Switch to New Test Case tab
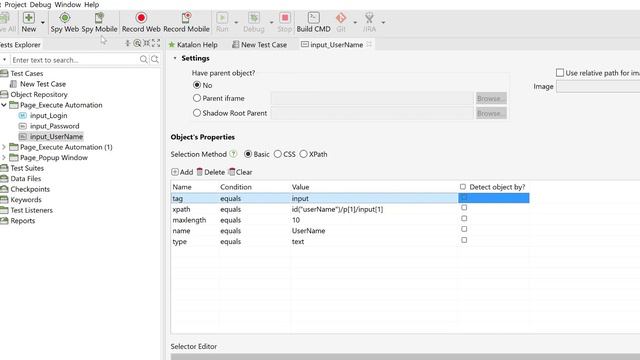The height and width of the screenshot is (360, 640). (260, 44)
